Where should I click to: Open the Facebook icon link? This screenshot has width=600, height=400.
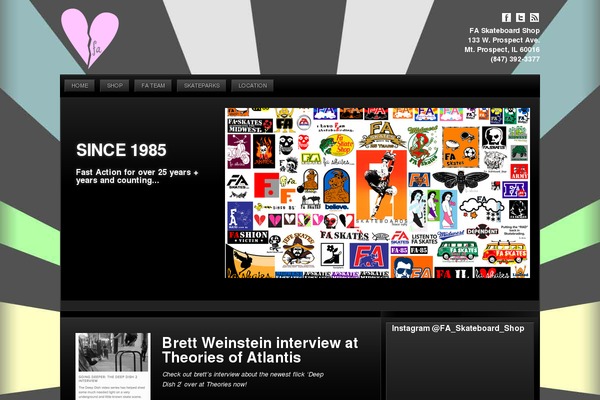[506, 17]
